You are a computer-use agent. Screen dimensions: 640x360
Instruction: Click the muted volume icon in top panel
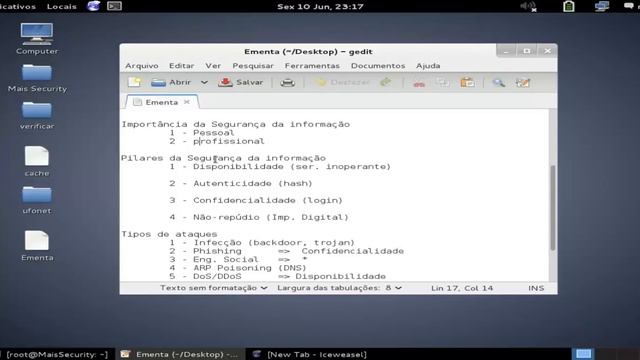[x=528, y=6]
